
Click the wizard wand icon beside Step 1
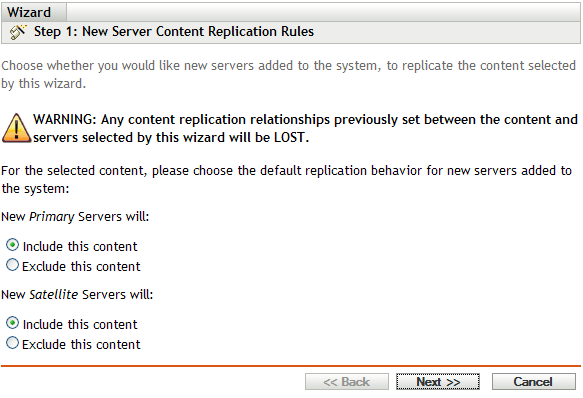[18, 32]
